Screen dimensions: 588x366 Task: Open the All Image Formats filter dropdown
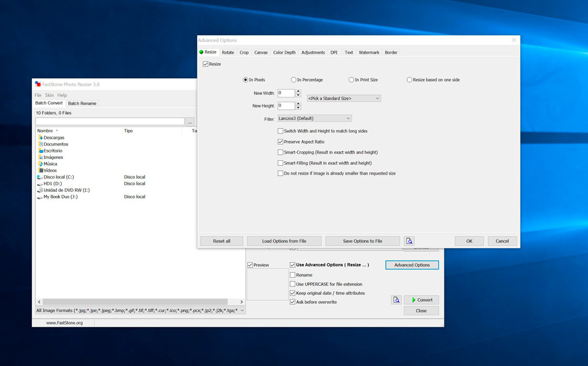coord(140,310)
